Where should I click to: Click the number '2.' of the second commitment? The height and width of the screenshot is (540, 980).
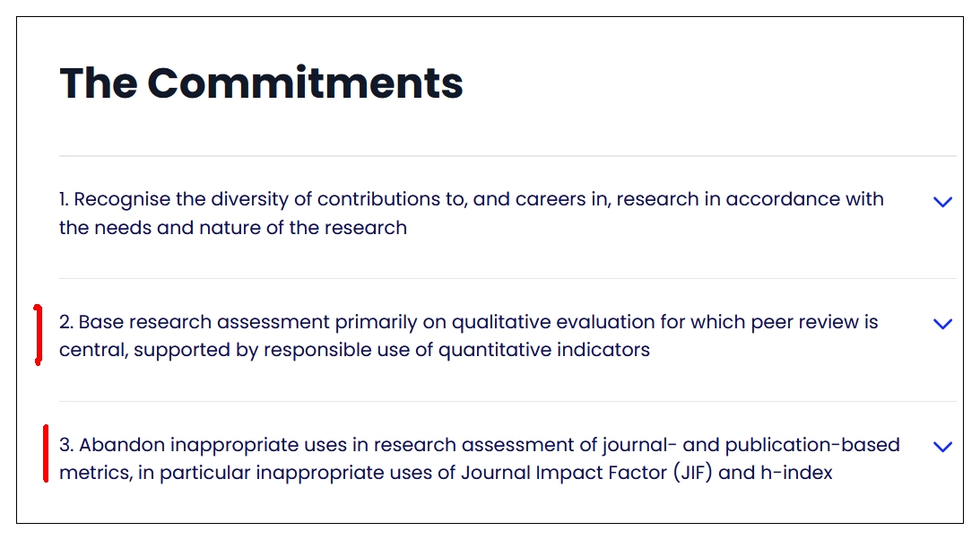click(66, 322)
